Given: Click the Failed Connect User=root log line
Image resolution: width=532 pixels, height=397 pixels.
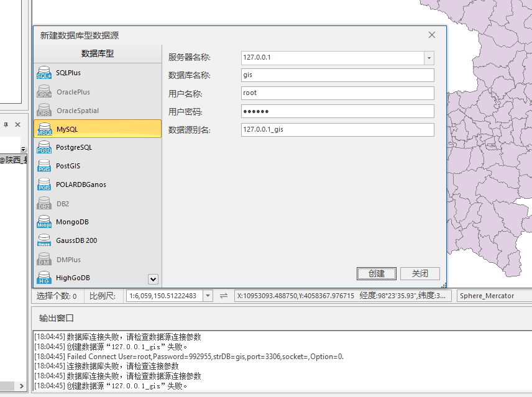Looking at the screenshot, I should (189, 357).
